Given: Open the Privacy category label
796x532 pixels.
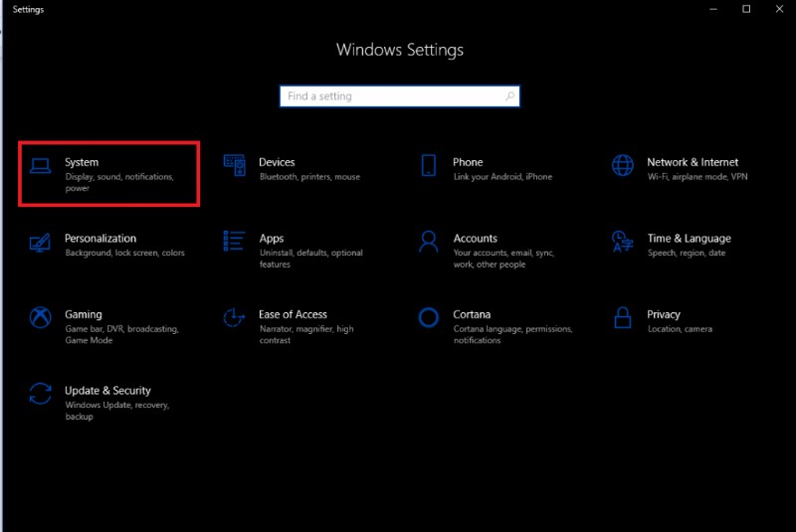Looking at the screenshot, I should coord(664,315).
